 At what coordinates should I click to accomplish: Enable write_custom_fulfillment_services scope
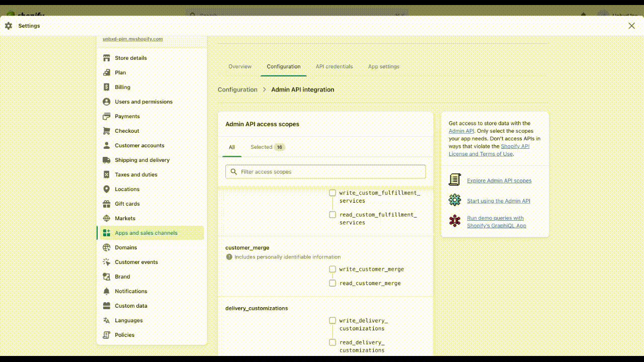point(333,193)
